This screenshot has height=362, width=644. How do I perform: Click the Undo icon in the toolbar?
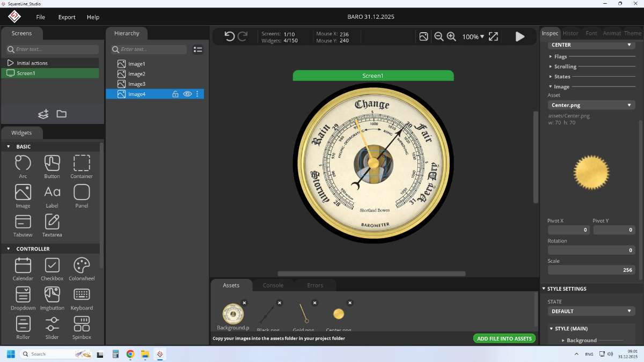pyautogui.click(x=230, y=36)
